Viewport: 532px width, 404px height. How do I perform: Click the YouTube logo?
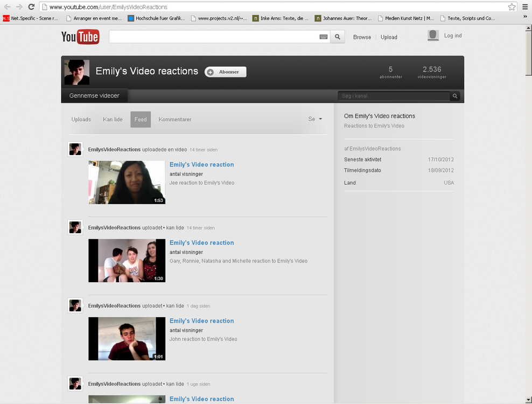[80, 37]
